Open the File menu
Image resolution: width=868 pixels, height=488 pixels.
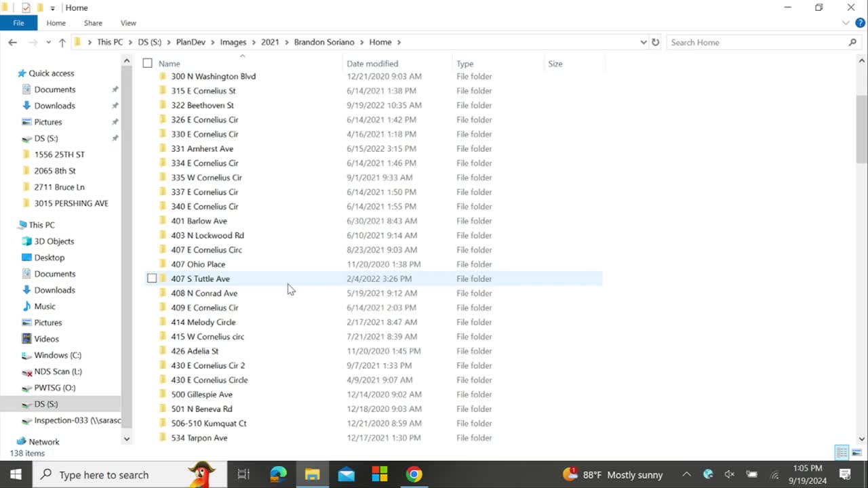tap(18, 23)
